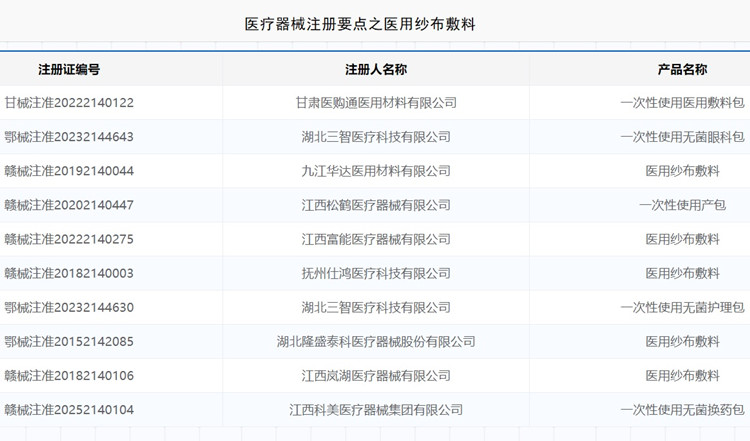The width and height of the screenshot is (750, 441).
Task: Click product name 一次性使用无菌眼科包
Action: pos(683,137)
